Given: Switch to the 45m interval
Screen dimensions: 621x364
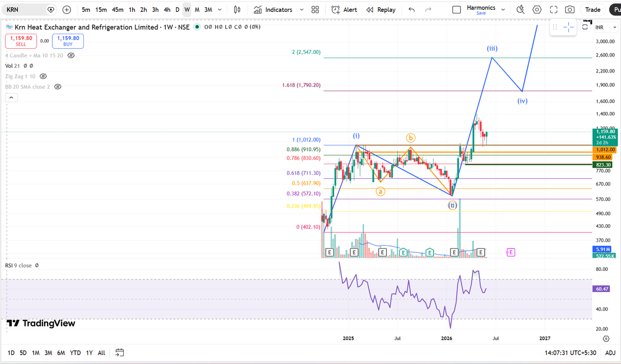Looking at the screenshot, I should pos(118,10).
